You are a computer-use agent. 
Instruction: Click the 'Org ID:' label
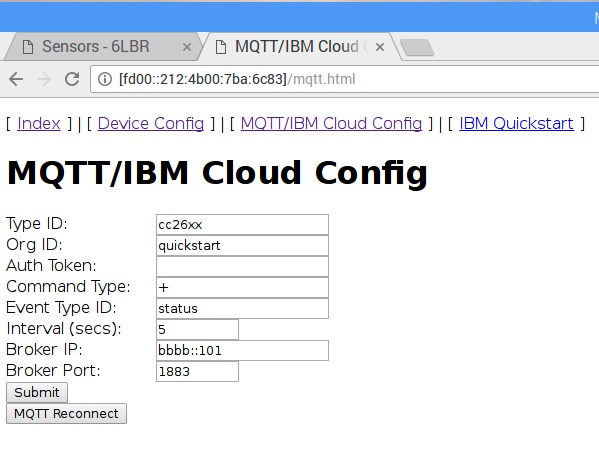(x=34, y=244)
